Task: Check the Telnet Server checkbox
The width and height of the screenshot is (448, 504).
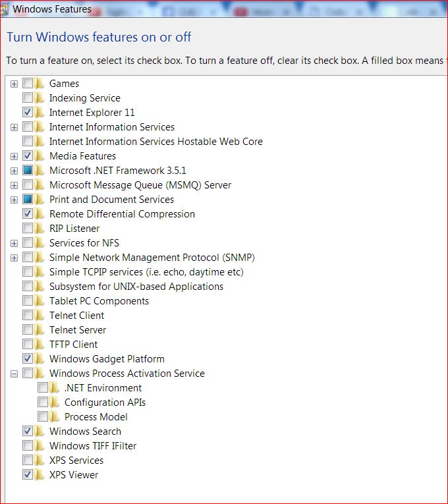Action: [x=28, y=330]
